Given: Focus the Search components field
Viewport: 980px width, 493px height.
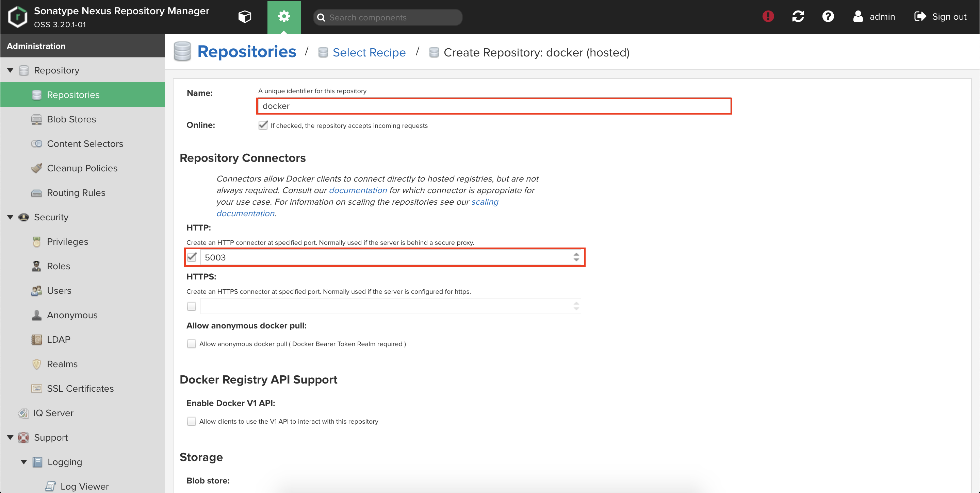Looking at the screenshot, I should click(388, 17).
